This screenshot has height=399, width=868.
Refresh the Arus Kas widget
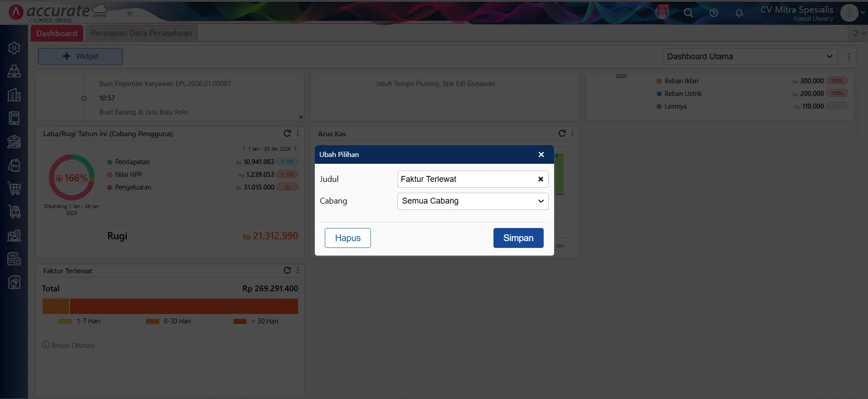point(562,133)
